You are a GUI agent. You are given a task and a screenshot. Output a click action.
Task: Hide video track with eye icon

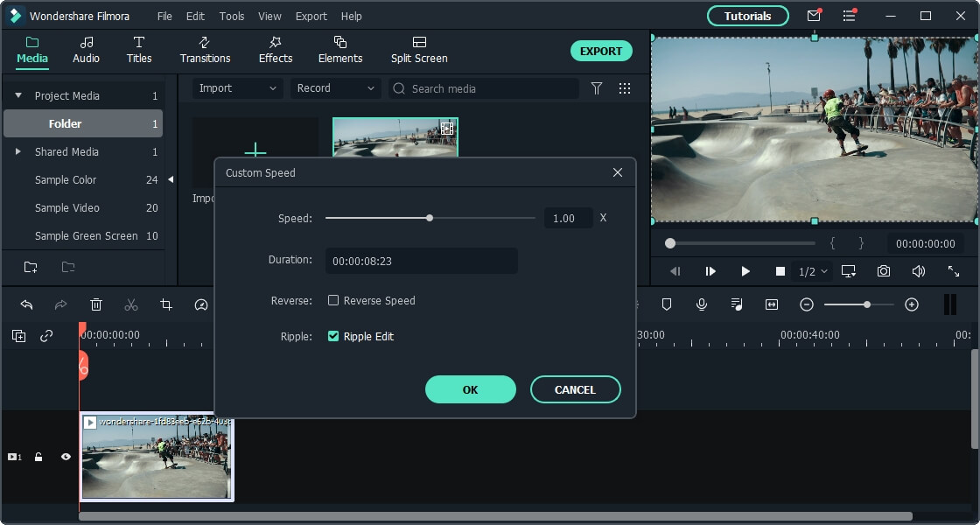coord(66,457)
